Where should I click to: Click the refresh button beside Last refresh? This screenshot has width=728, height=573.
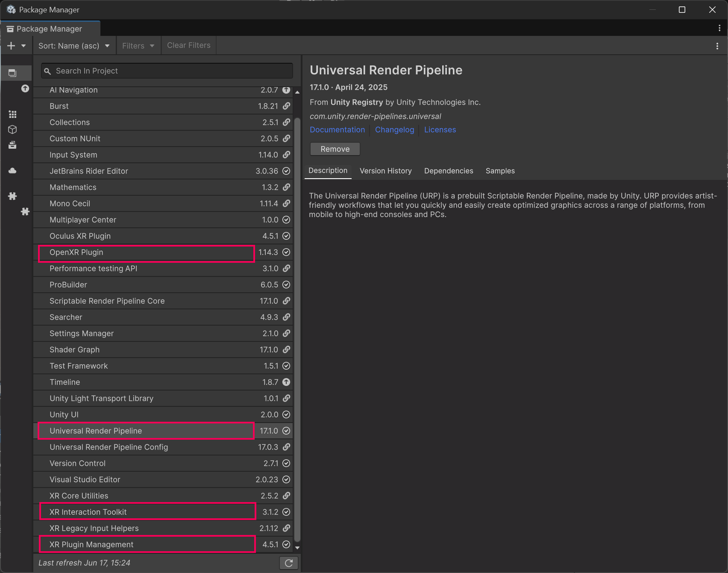click(288, 563)
